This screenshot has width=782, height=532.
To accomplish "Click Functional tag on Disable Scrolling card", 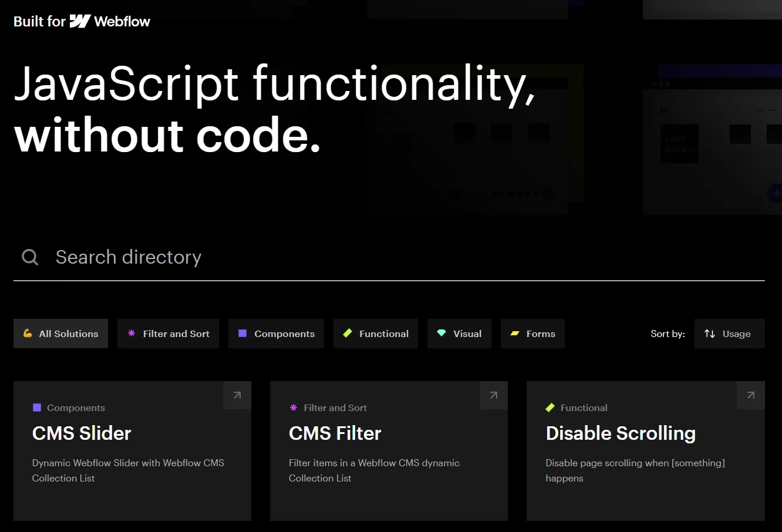I will coord(577,408).
